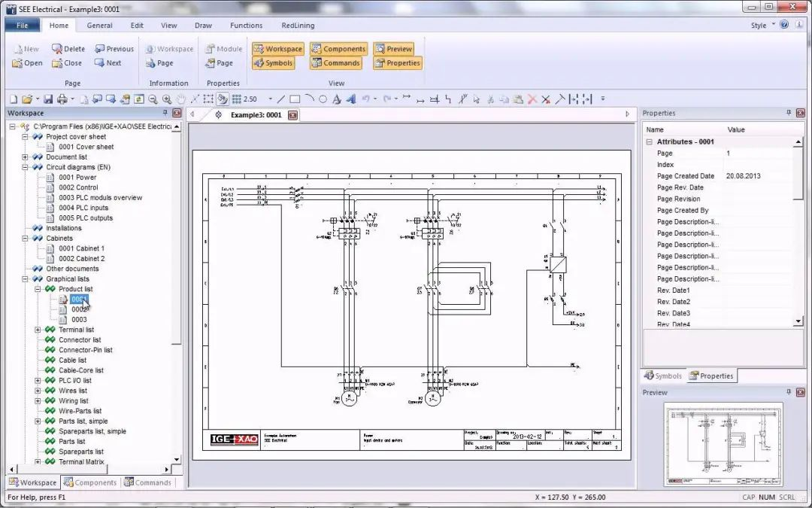Click the Save icon in the toolbar
Image resolution: width=812 pixels, height=508 pixels.
pos(48,99)
